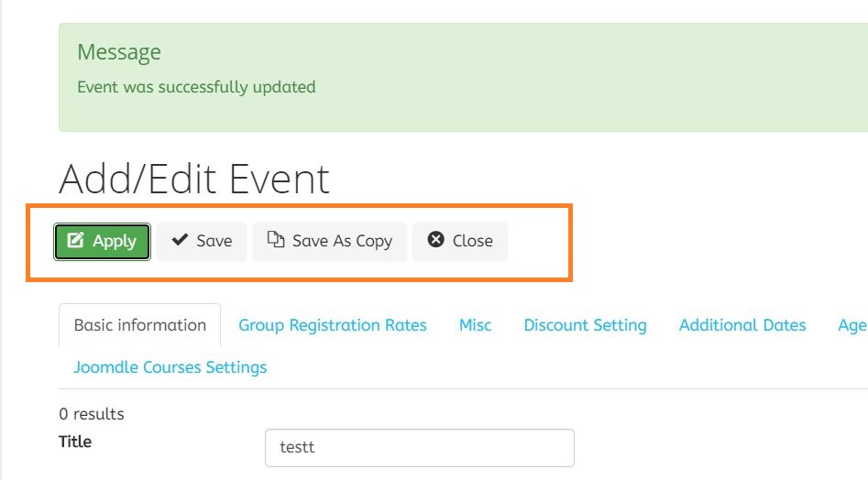Screen dimensions: 868x480
Task: Hit the Close button text
Action: coord(472,241)
